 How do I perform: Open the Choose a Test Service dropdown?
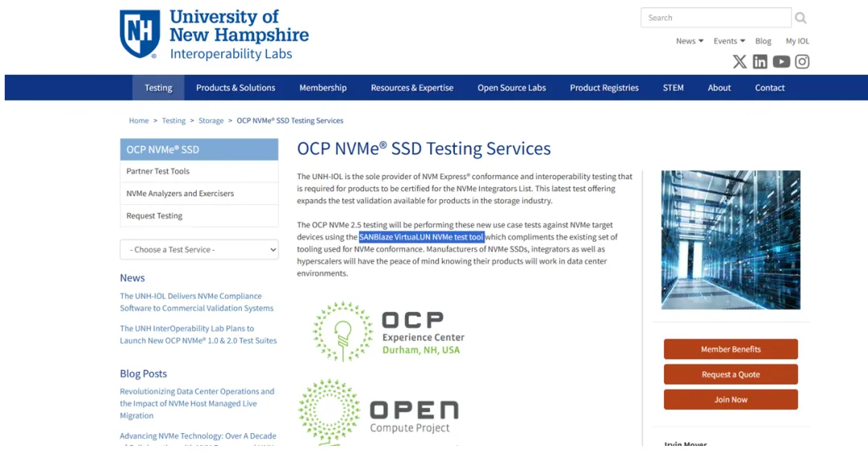click(199, 250)
